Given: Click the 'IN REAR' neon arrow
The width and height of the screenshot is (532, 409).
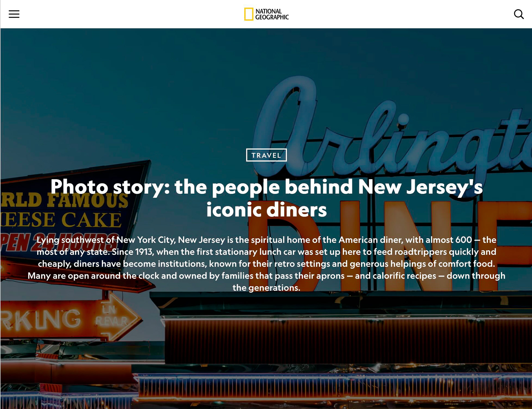Looking at the screenshot, I should click(x=114, y=316).
